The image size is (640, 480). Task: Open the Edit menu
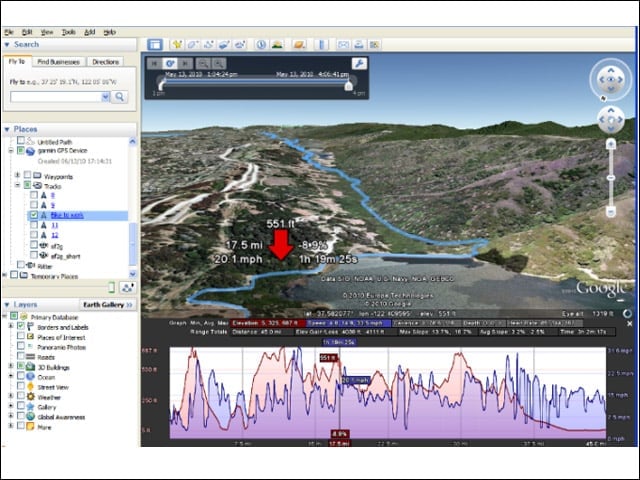pyautogui.click(x=27, y=32)
